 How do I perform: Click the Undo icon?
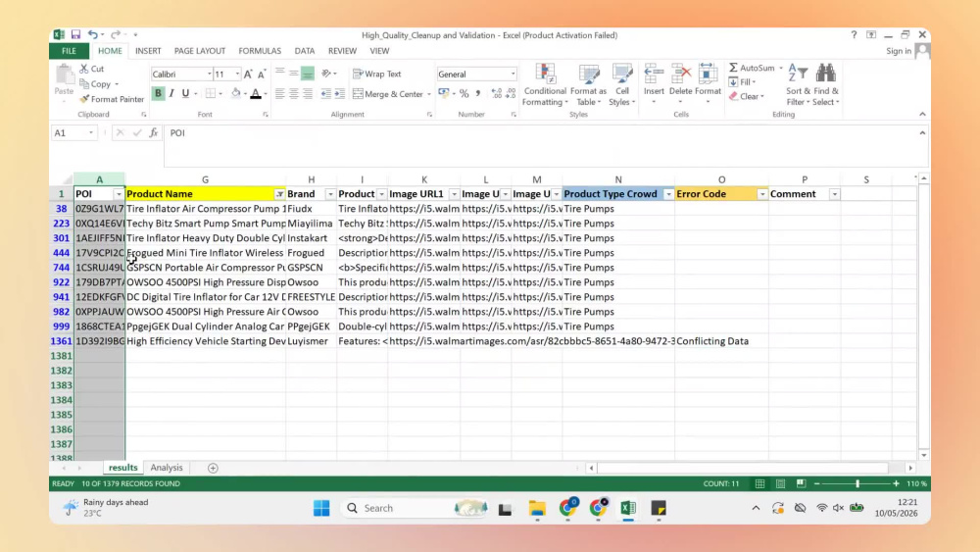click(92, 35)
